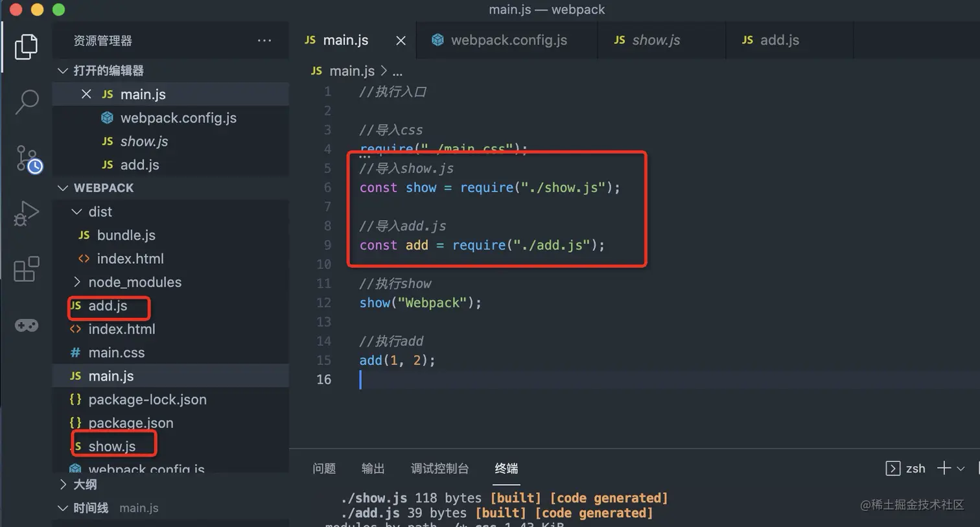Screen dimensions: 980x527
Task: Open index.html inside the dist folder
Action: [171, 259]
